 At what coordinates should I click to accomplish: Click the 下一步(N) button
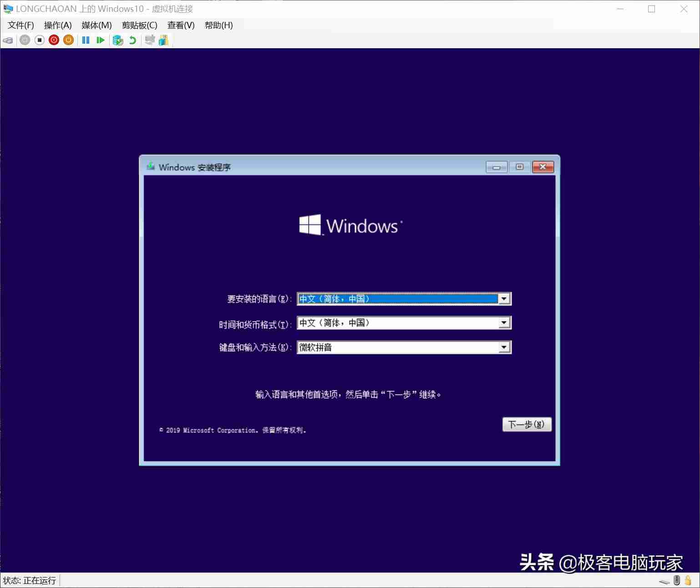click(x=527, y=424)
